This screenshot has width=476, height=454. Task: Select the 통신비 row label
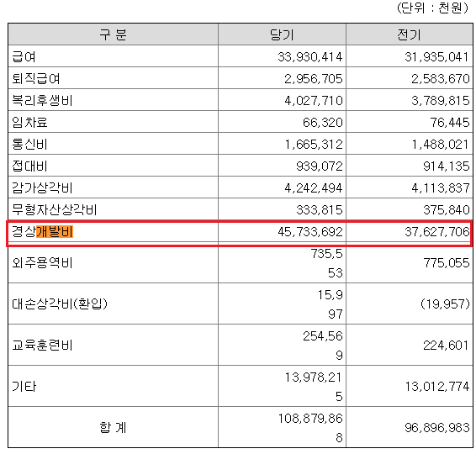pyautogui.click(x=29, y=144)
